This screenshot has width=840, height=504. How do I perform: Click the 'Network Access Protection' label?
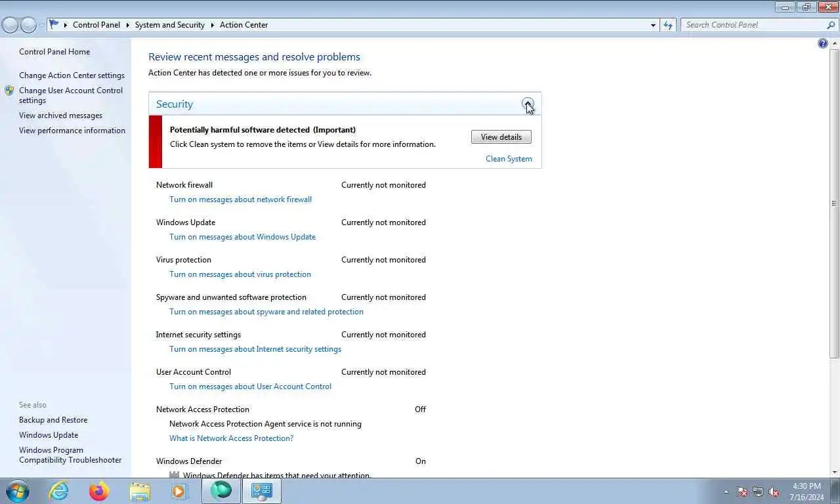click(203, 409)
